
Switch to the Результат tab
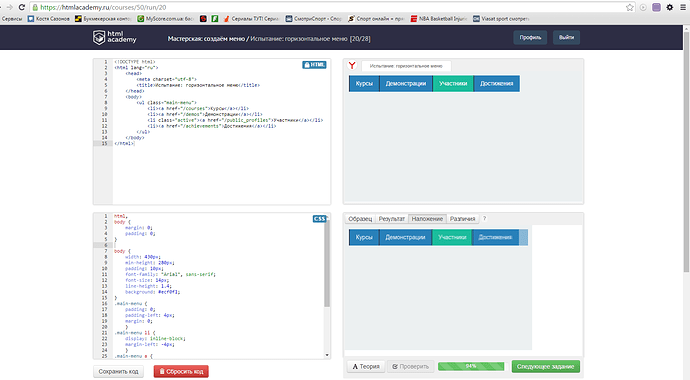[x=392, y=219]
